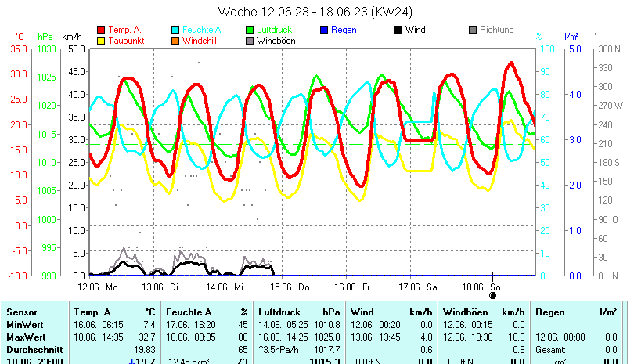The height and width of the screenshot is (364, 634).
Task: Click the Regen column header in table
Action: pyautogui.click(x=549, y=312)
